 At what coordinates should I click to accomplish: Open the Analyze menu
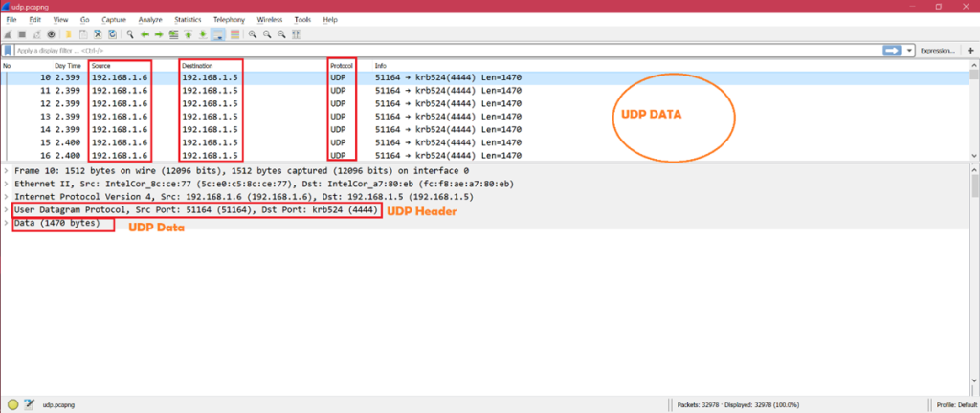tap(150, 19)
